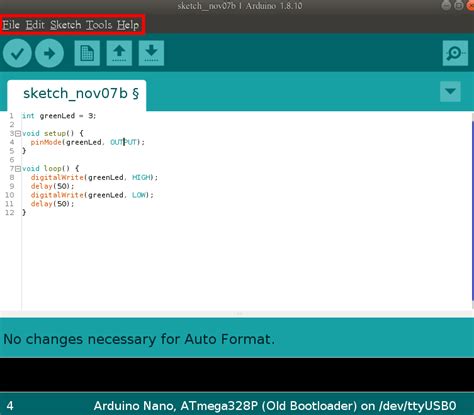Select the sketch_nov07b tab
Image resolution: width=474 pixels, height=415 pixels.
(x=77, y=95)
